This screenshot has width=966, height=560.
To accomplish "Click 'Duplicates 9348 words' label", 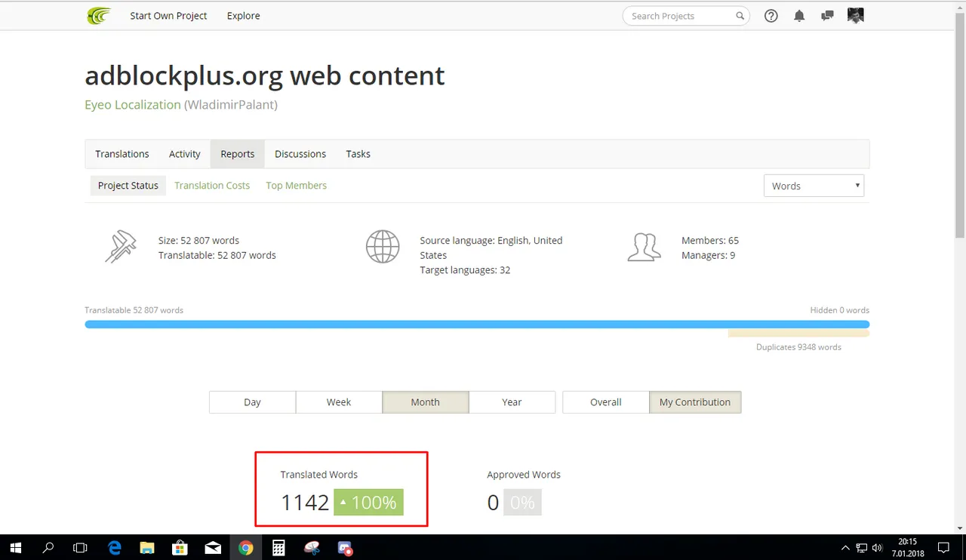I will pyautogui.click(x=798, y=347).
